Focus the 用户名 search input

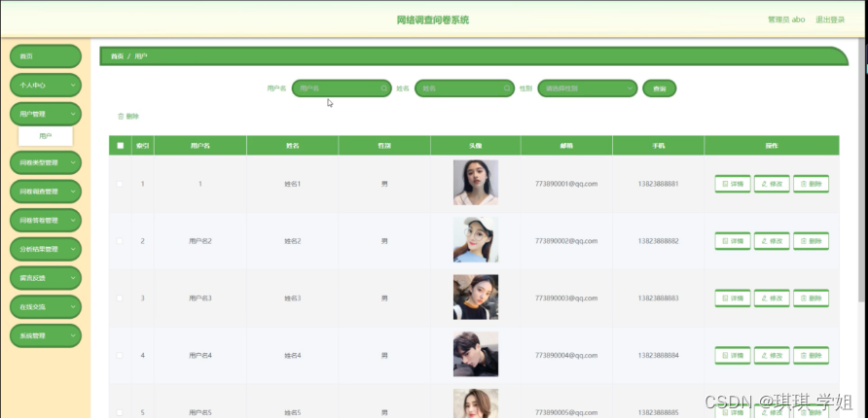[x=342, y=88]
